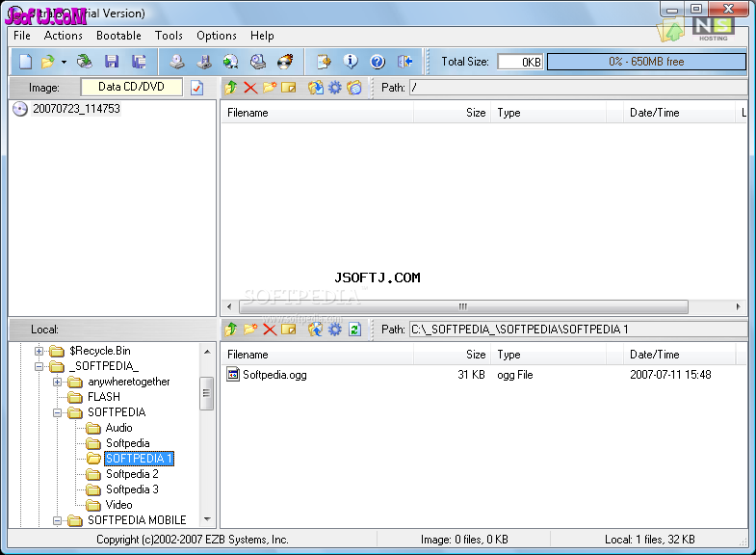Viewport: 756px width, 555px height.
Task: Click the Exit door icon in toolbar
Action: pyautogui.click(x=404, y=62)
